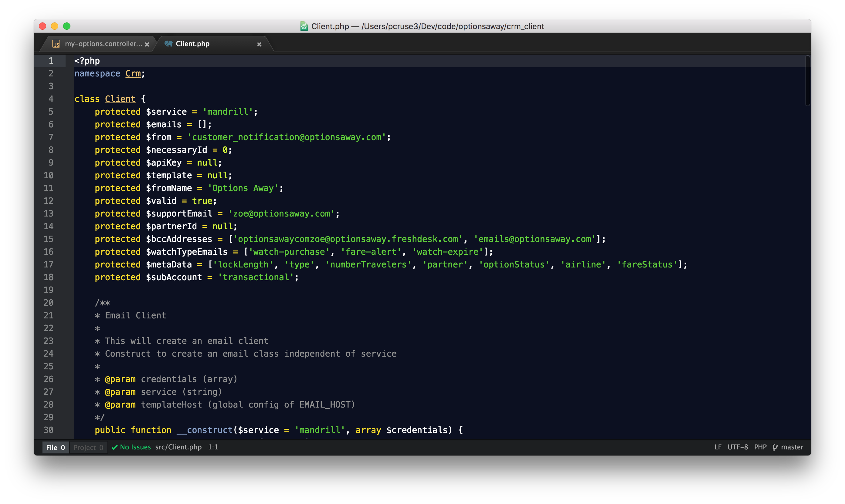
Task: Close the Client.php tab
Action: pos(259,44)
